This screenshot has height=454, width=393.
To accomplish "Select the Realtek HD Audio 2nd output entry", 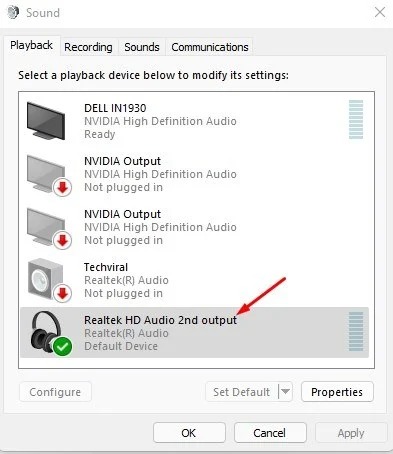I will pos(194,332).
